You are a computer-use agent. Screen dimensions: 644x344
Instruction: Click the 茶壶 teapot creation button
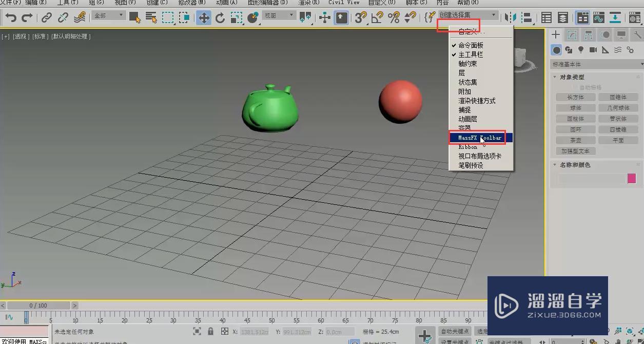[575, 140]
